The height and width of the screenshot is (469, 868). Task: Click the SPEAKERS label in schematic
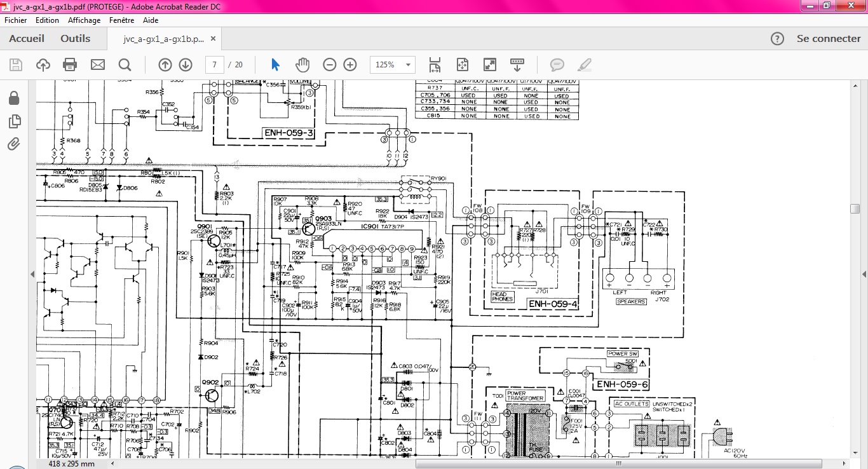point(631,302)
